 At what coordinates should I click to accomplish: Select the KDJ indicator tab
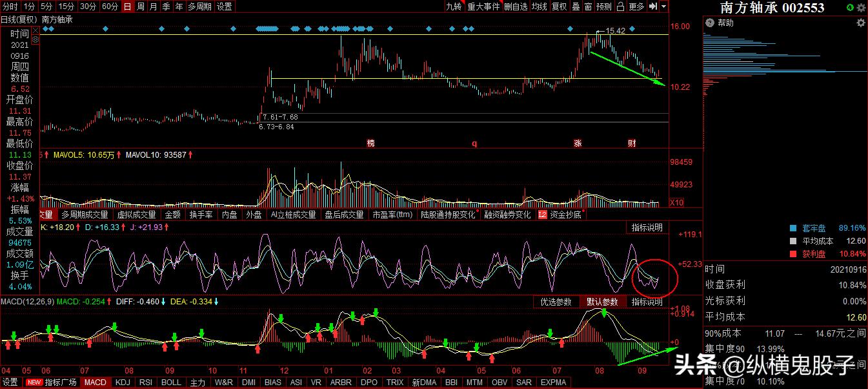(123, 383)
